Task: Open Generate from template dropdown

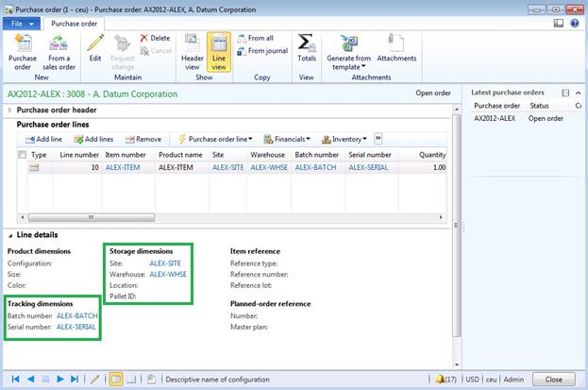Action: (x=349, y=52)
